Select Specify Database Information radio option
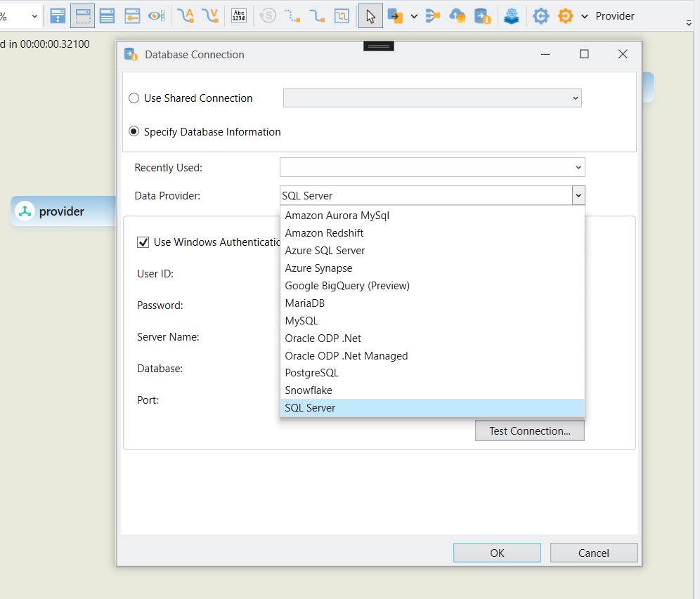The width and height of the screenshot is (700, 599). [x=134, y=132]
